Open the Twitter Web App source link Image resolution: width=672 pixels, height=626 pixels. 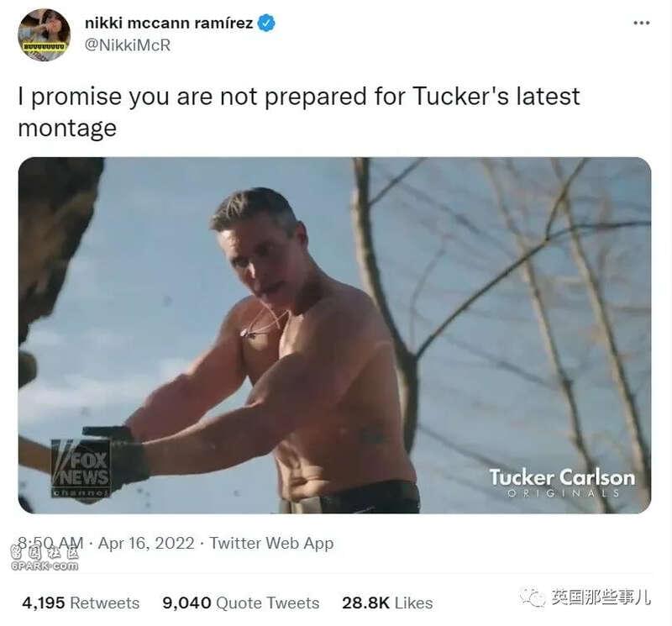click(271, 544)
